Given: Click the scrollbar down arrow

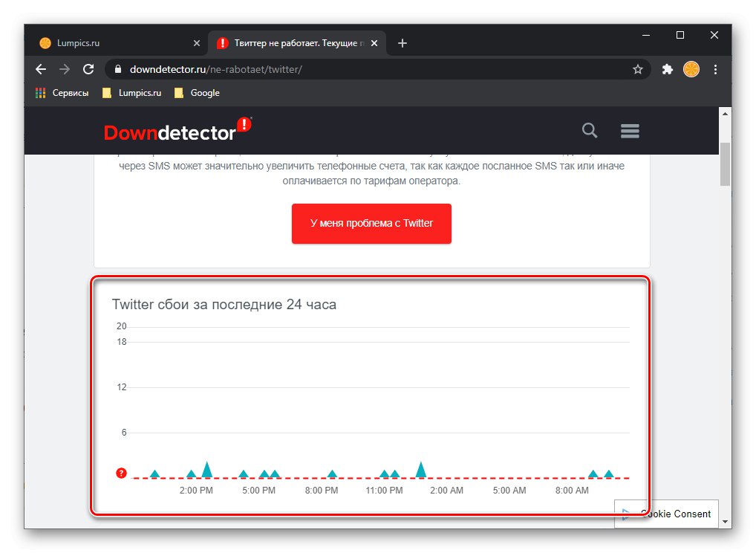Looking at the screenshot, I should (x=725, y=522).
